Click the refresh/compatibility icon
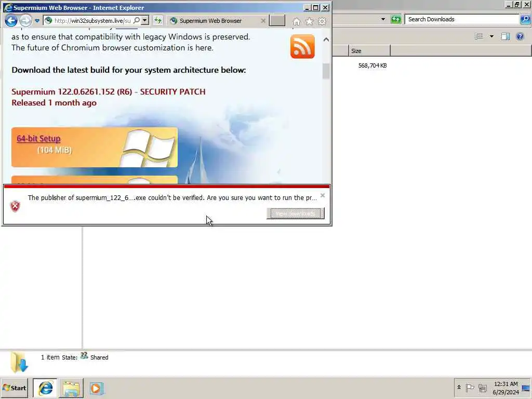The height and width of the screenshot is (399, 532). (158, 21)
